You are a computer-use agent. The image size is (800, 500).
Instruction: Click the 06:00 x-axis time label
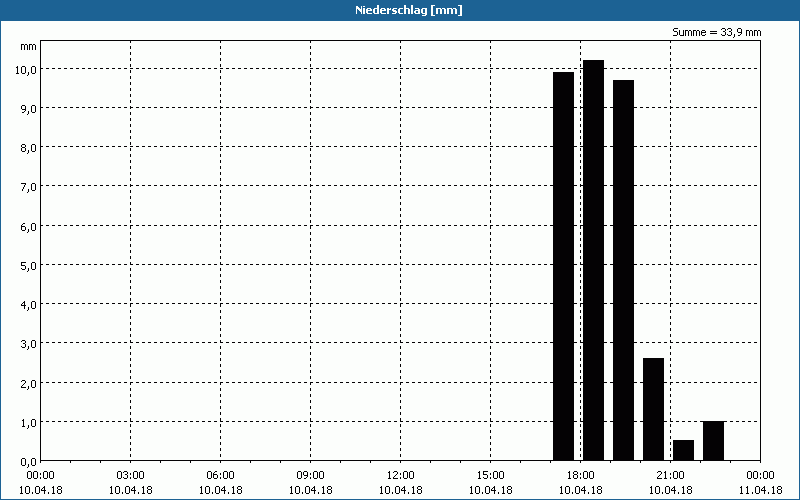pos(220,476)
